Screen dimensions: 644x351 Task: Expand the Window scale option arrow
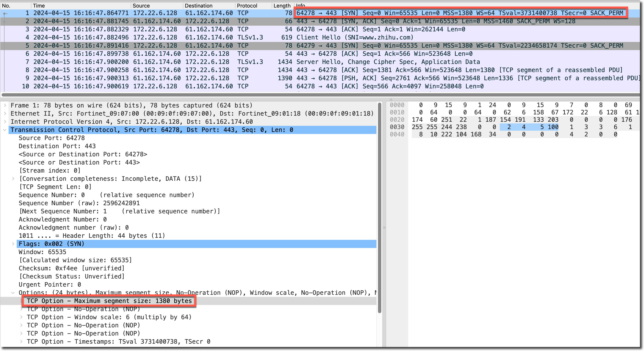[22, 317]
